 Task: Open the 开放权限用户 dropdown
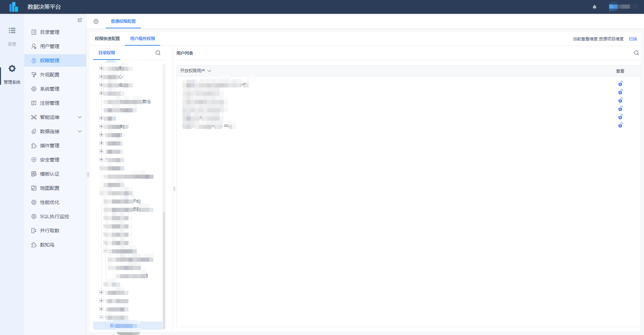(x=196, y=71)
